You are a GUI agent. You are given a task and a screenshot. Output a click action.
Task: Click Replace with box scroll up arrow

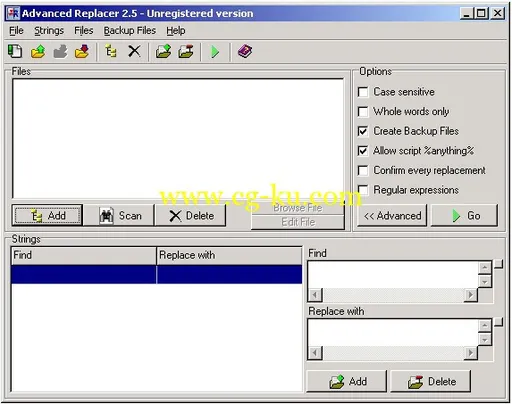pyautogui.click(x=485, y=326)
